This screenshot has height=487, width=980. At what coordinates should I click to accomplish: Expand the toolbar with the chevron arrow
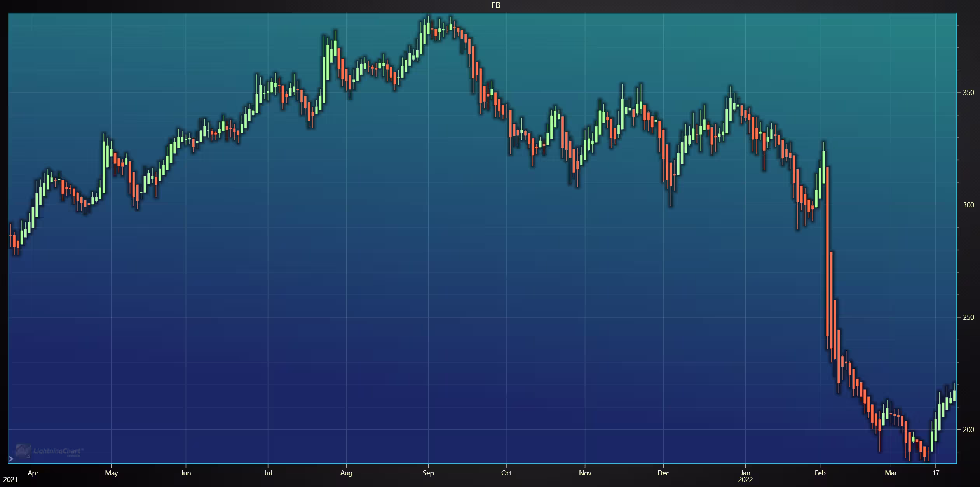click(11, 459)
